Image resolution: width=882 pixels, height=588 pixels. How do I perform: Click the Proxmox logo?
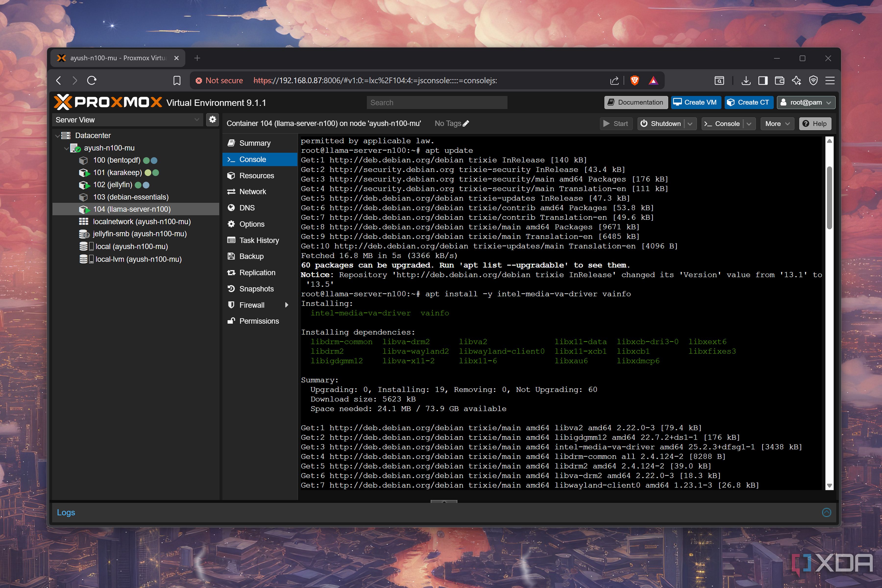pyautogui.click(x=108, y=102)
